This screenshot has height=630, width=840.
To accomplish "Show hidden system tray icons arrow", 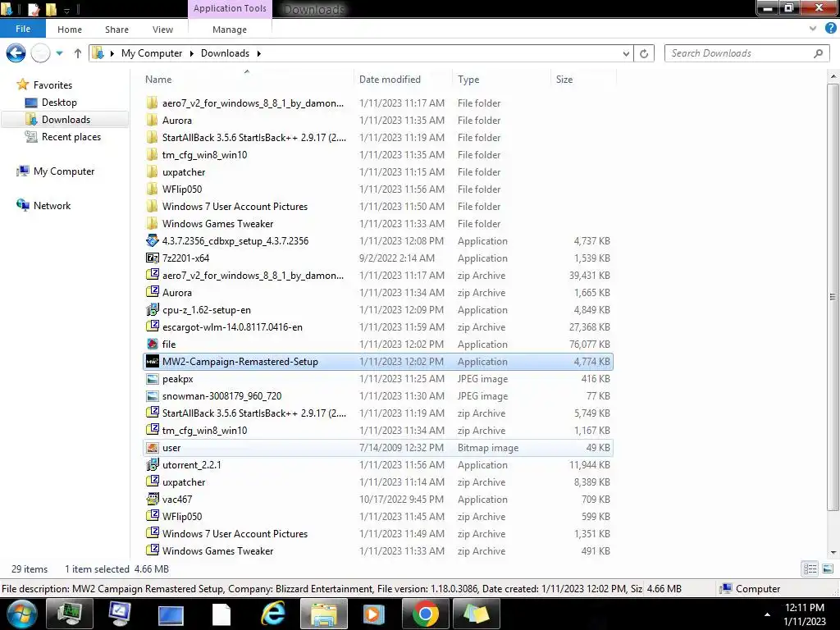I will pos(767,614).
